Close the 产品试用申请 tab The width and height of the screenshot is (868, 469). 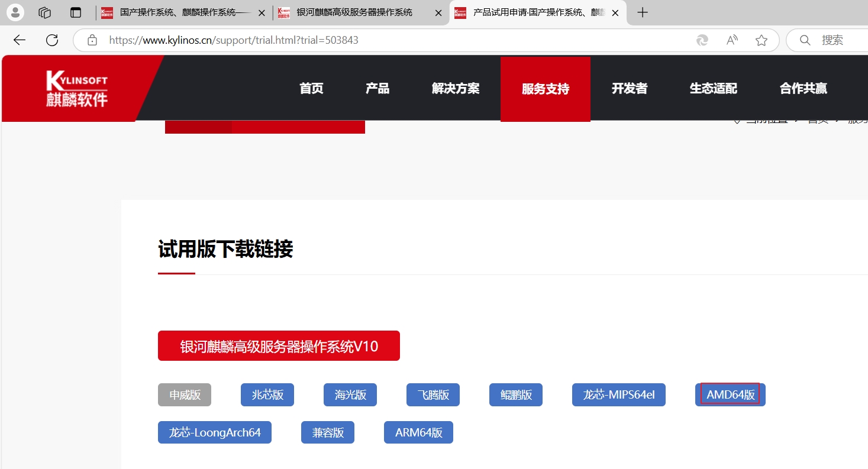click(x=615, y=12)
